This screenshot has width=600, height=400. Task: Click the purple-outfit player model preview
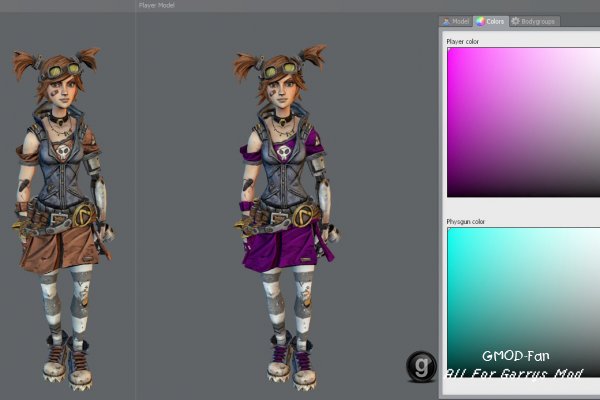click(287, 216)
